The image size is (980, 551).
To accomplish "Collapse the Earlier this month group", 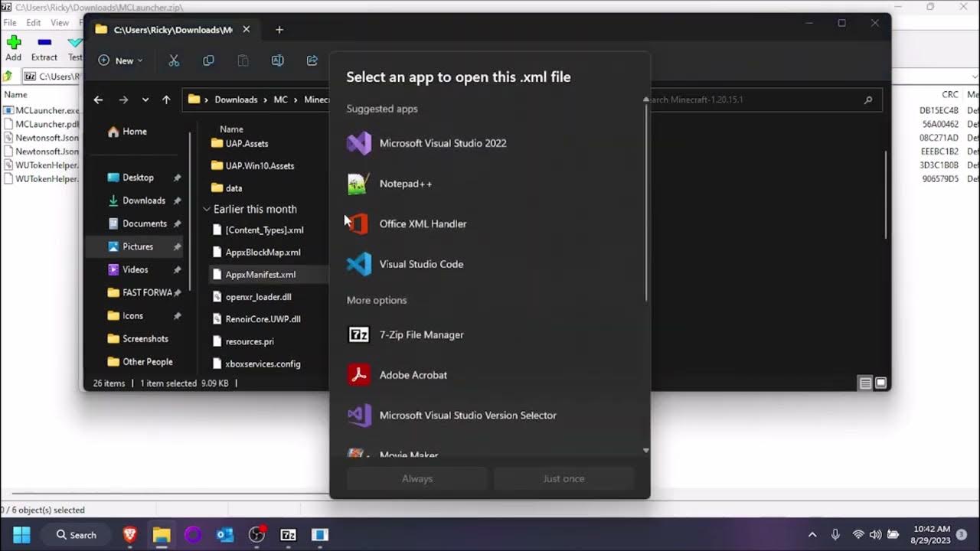I will click(x=207, y=209).
